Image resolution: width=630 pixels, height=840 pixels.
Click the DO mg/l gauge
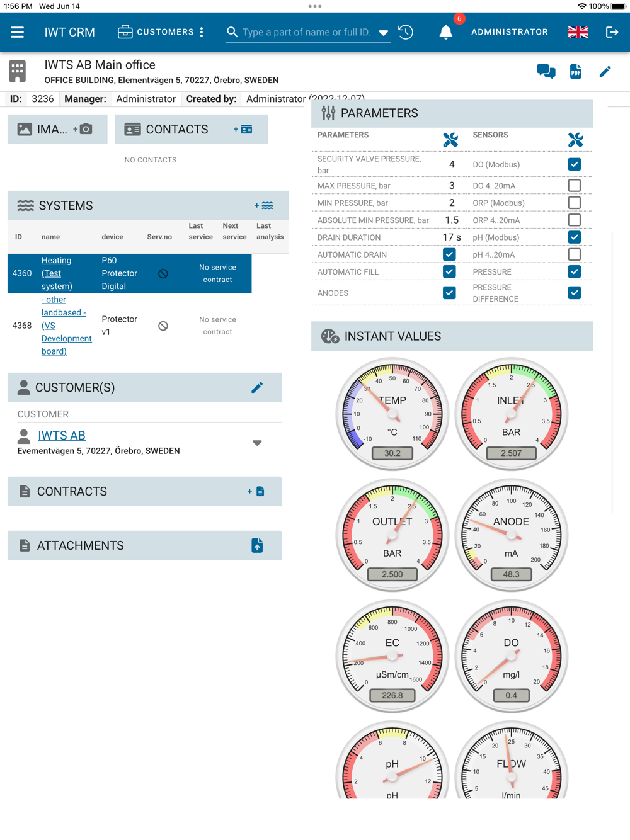[x=511, y=656]
